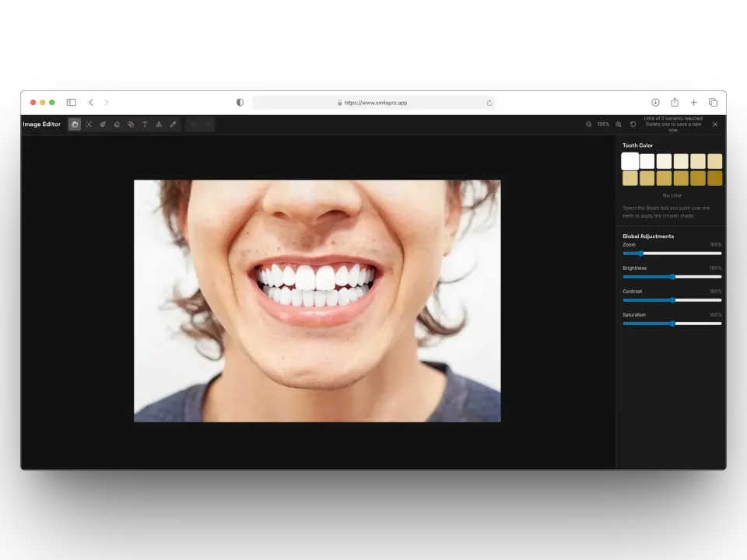Image resolution: width=747 pixels, height=560 pixels.
Task: Select the Shapes tool
Action: [x=159, y=124]
